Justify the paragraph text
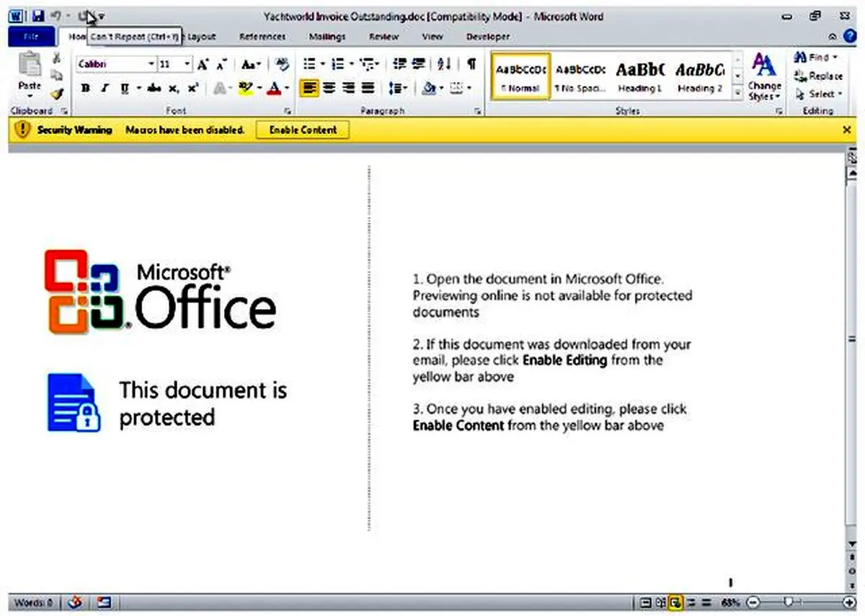Screen dimensions: 865x616 point(368,88)
